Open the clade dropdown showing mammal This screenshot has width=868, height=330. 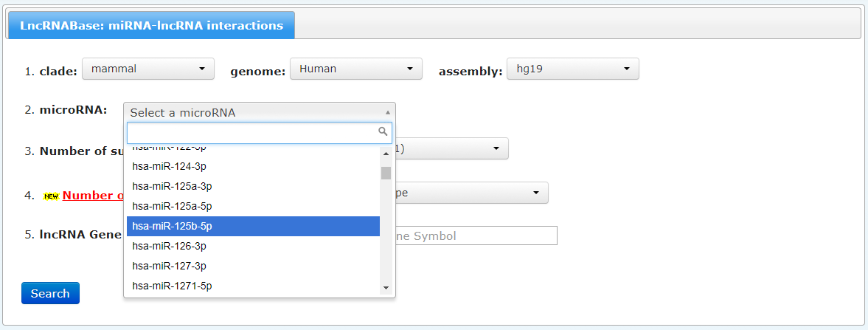click(x=147, y=69)
